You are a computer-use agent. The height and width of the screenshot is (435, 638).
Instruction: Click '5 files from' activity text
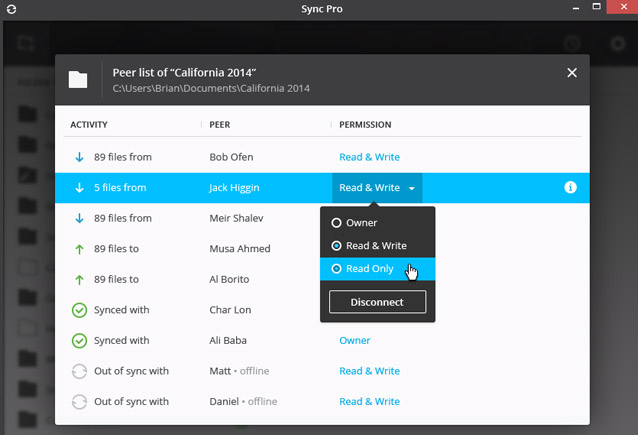tap(120, 188)
